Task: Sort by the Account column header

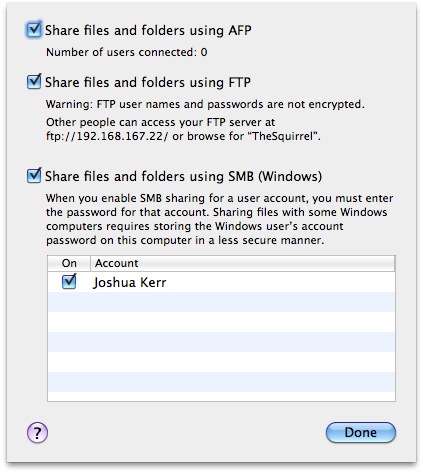Action: coord(242,263)
